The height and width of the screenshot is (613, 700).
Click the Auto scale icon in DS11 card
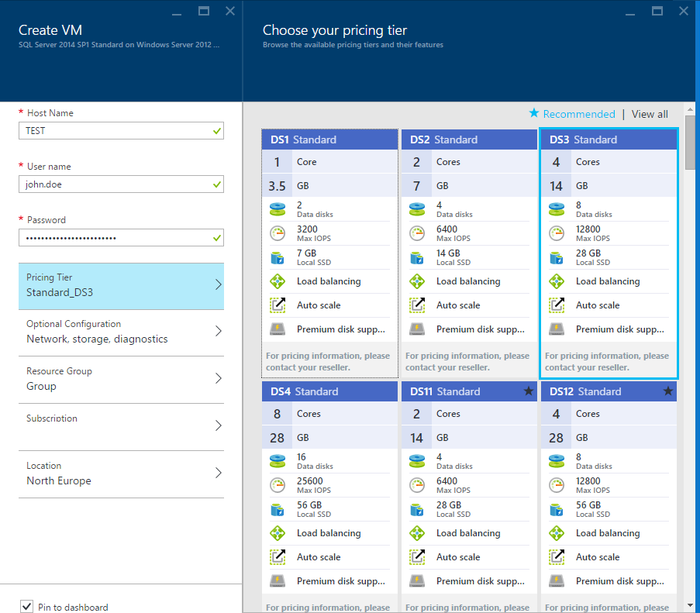(x=417, y=557)
